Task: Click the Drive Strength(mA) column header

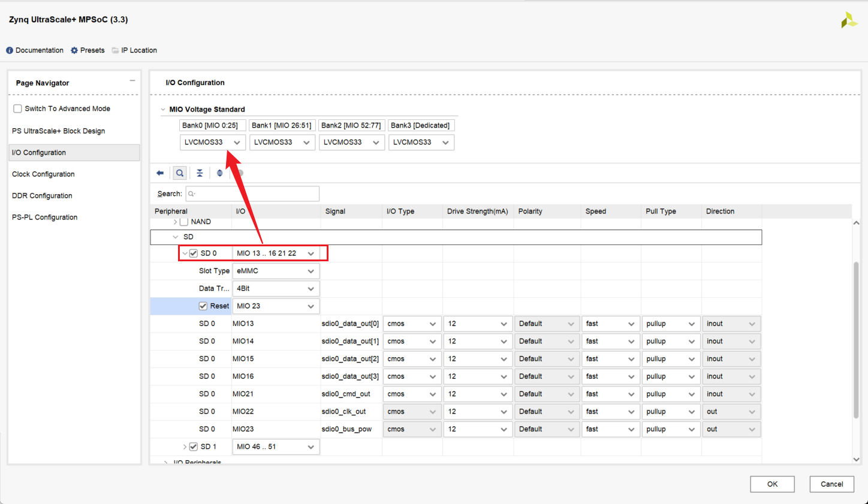Action: tap(477, 211)
